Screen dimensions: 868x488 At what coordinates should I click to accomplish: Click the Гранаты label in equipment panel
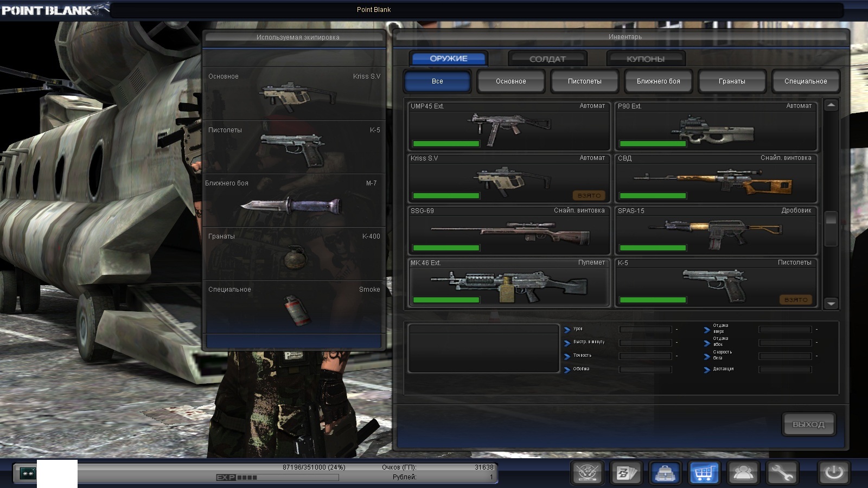click(221, 236)
